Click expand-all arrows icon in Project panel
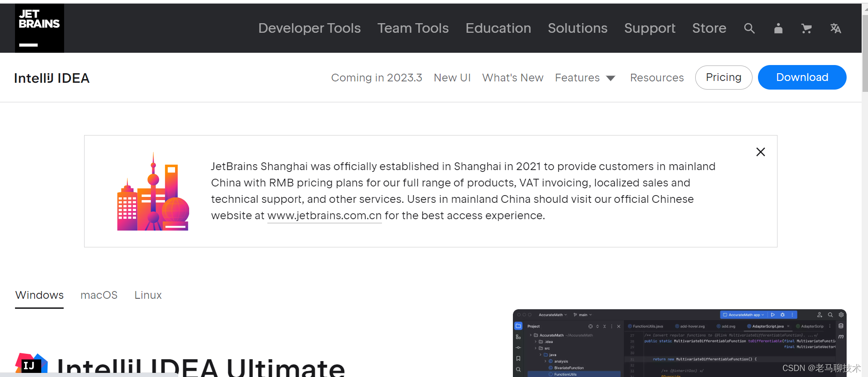Image resolution: width=868 pixels, height=377 pixels. coord(597,326)
